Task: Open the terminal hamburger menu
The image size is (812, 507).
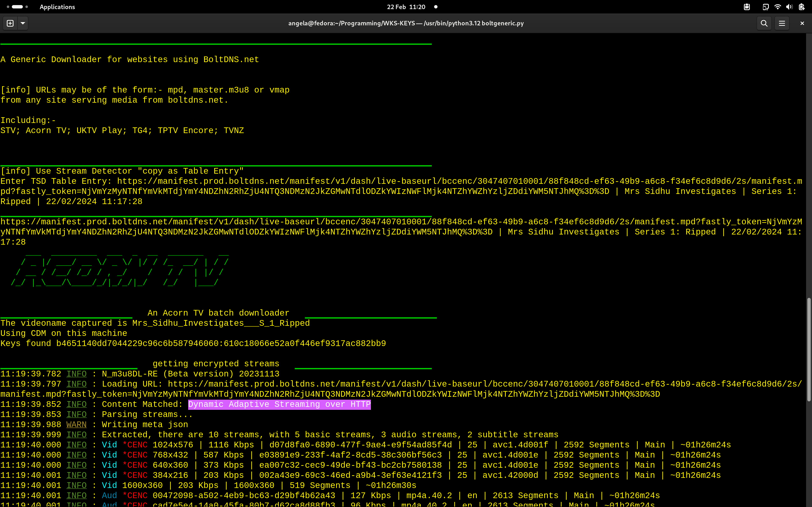Action: pos(782,23)
